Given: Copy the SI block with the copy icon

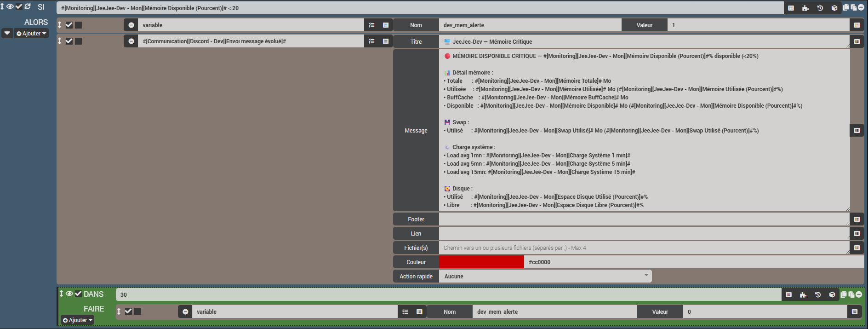Looking at the screenshot, I should pyautogui.click(x=846, y=7).
